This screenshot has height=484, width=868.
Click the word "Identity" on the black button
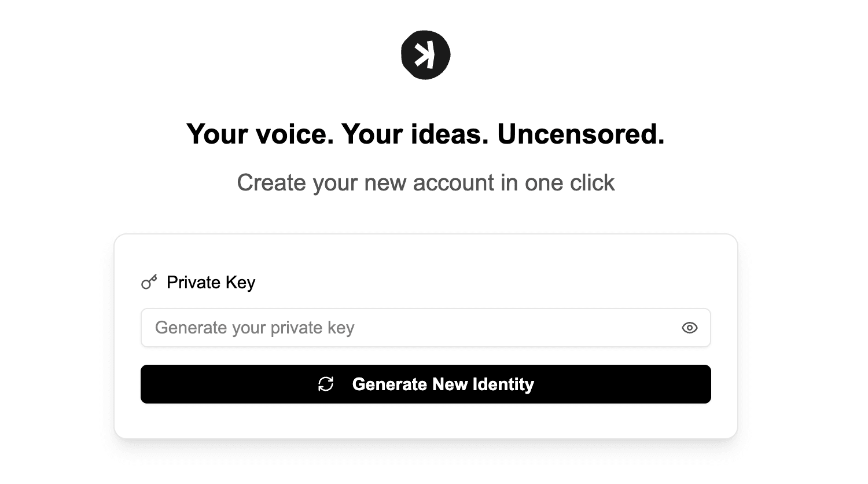click(x=503, y=384)
